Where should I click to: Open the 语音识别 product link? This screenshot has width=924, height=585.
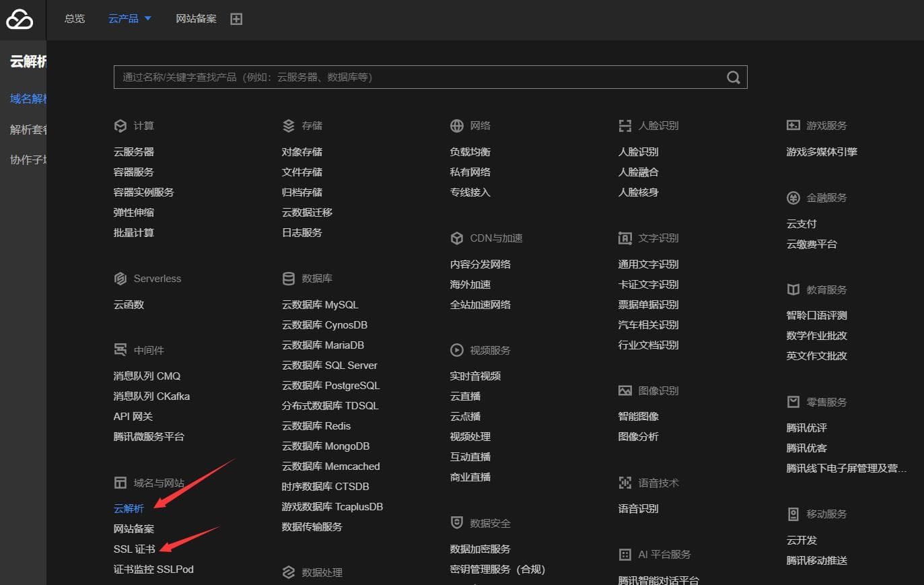point(639,509)
